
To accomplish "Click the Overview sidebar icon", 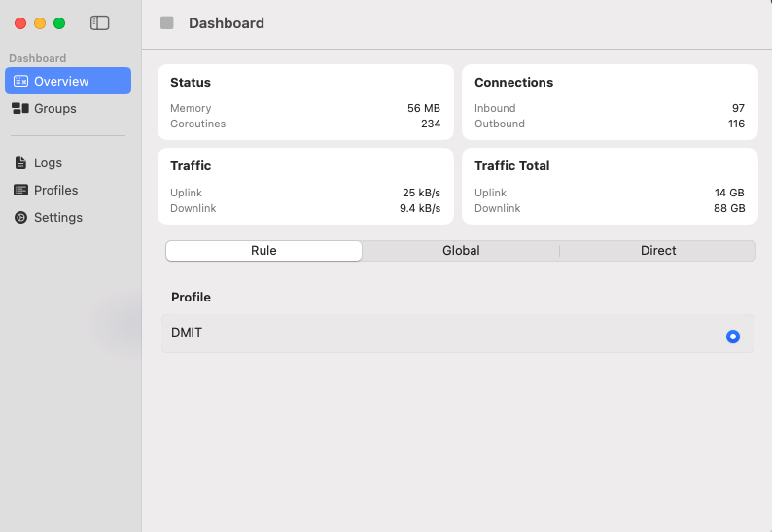I will click(20, 82).
